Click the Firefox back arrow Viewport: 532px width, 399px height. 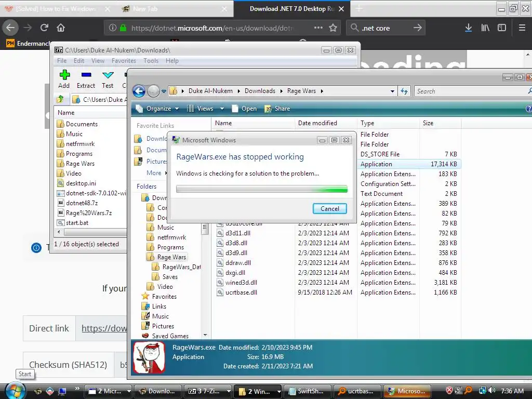[x=10, y=28]
